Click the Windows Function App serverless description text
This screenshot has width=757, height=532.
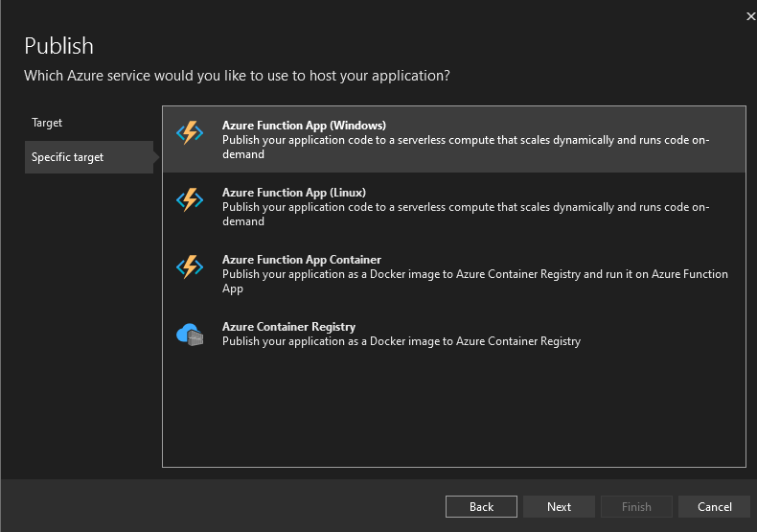[x=466, y=147]
